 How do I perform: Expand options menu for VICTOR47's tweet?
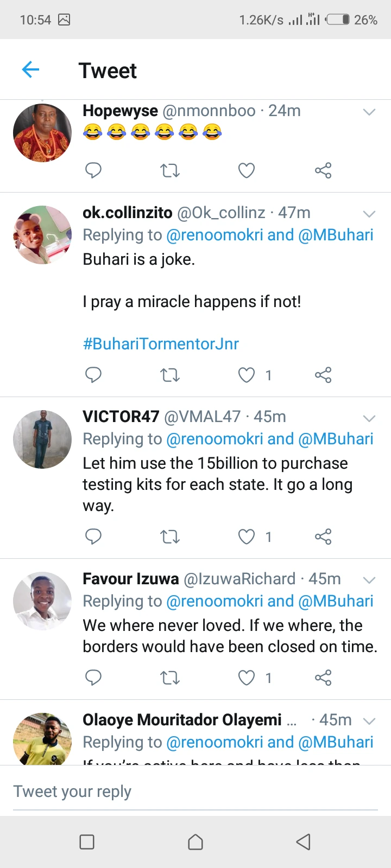(x=369, y=418)
